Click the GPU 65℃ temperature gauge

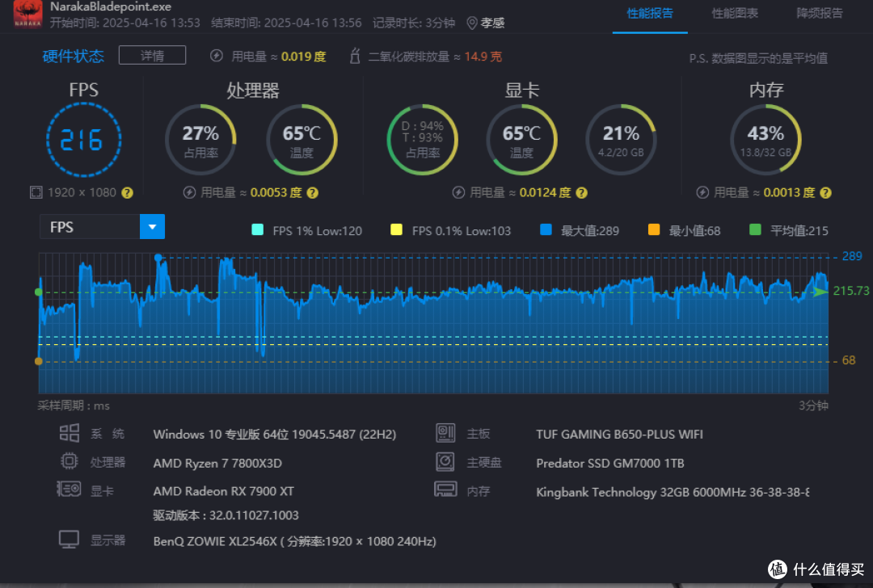tap(521, 140)
